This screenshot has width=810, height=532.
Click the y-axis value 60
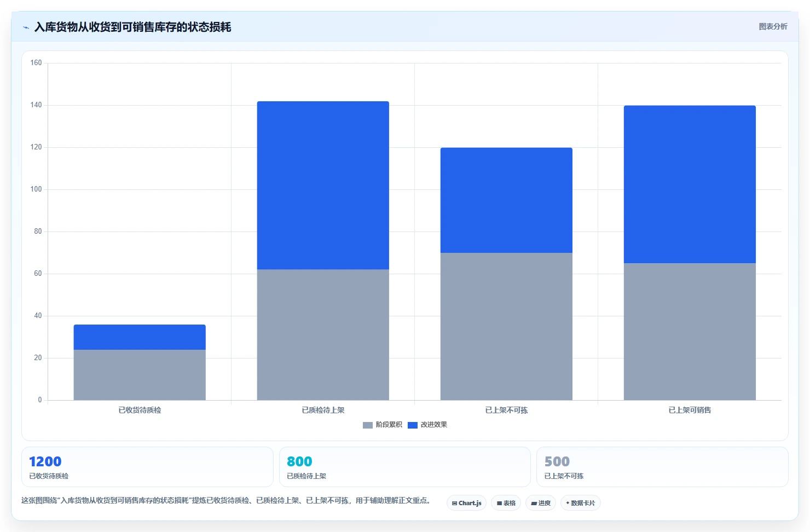(38, 274)
